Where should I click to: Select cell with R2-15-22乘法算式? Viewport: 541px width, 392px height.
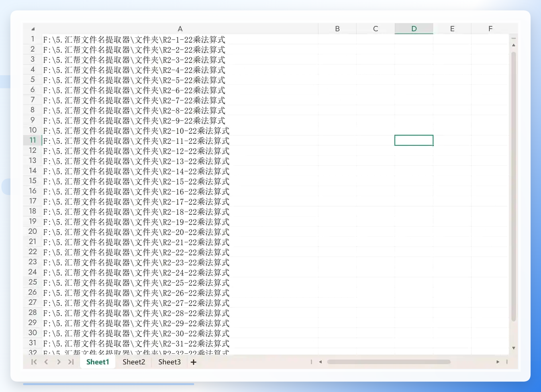pyautogui.click(x=180, y=181)
